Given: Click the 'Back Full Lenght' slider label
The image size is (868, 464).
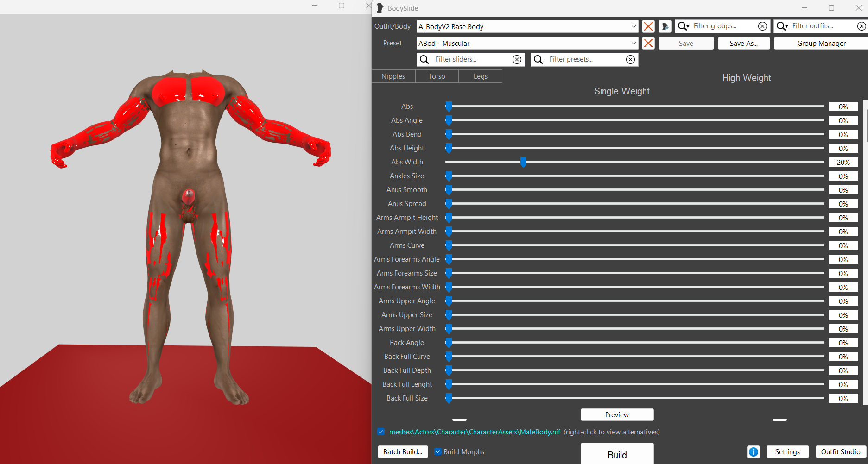Looking at the screenshot, I should coord(407,384).
